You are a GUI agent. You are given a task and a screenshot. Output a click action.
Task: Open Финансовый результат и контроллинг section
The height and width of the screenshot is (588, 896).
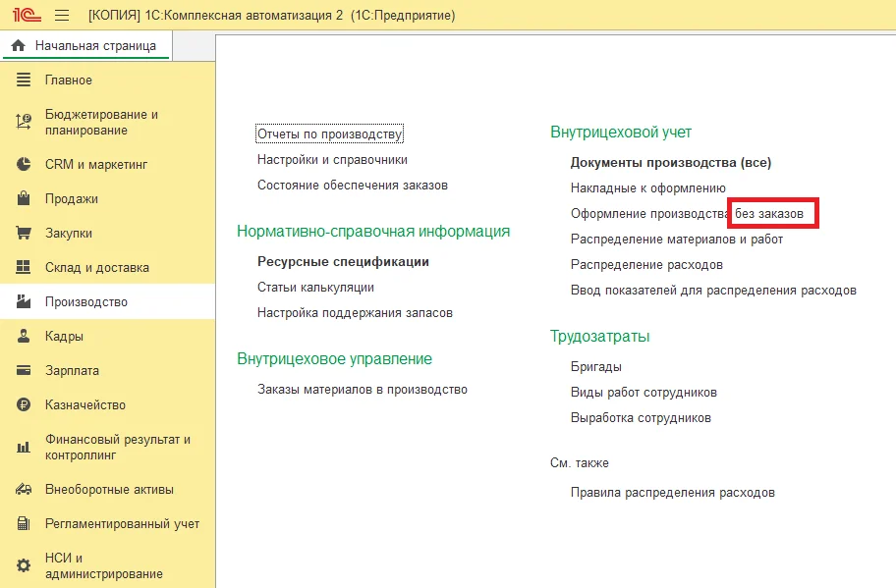tap(107, 447)
